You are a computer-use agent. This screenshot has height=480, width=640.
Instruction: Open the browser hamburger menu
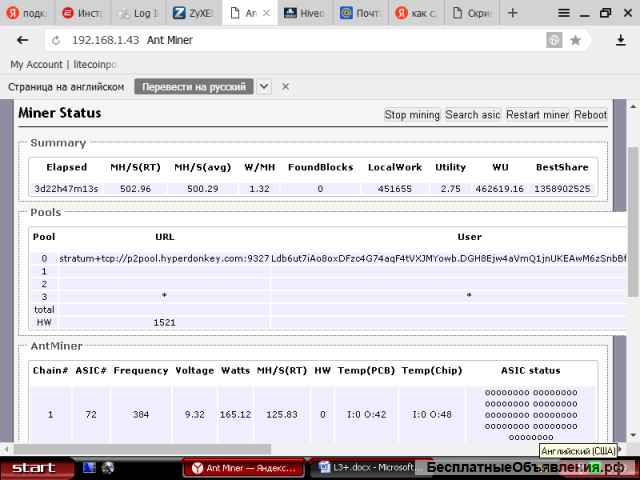pyautogui.click(x=564, y=13)
